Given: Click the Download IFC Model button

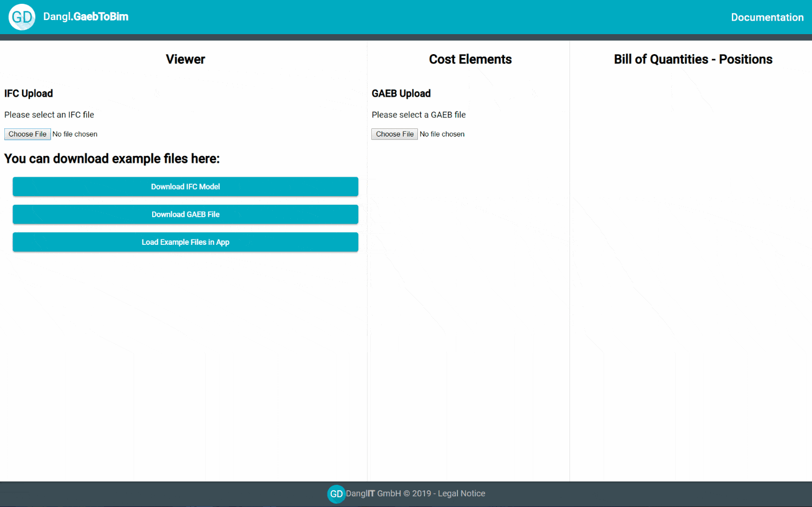Looking at the screenshot, I should click(185, 186).
